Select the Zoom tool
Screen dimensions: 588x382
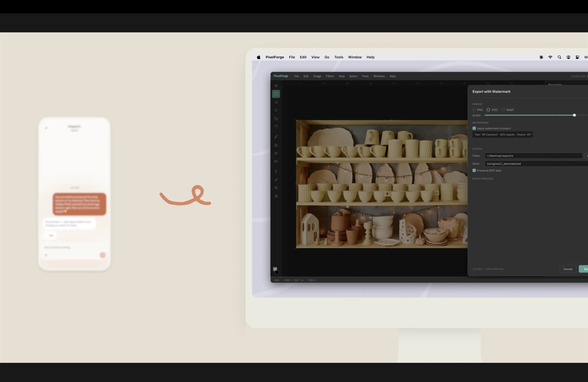coord(276,188)
